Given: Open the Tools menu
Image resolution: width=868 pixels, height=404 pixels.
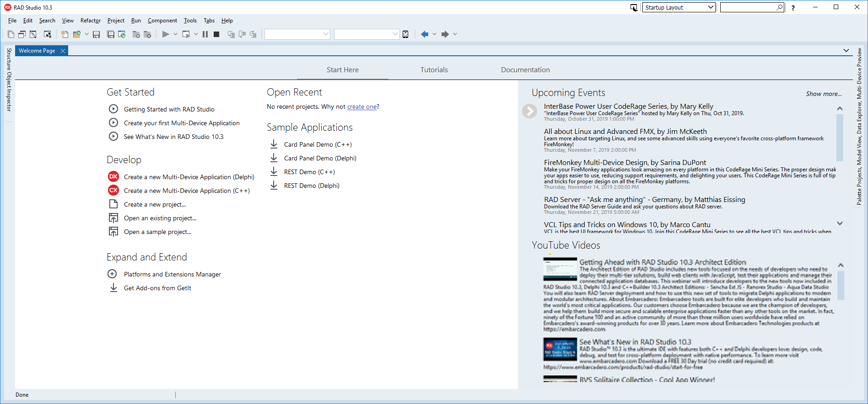Looking at the screenshot, I should [190, 21].
